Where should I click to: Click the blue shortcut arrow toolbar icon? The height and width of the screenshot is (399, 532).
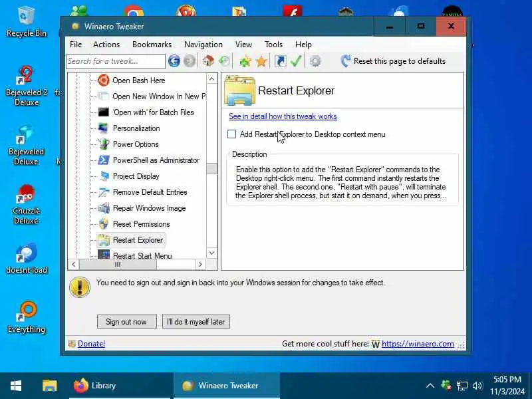[x=280, y=61]
